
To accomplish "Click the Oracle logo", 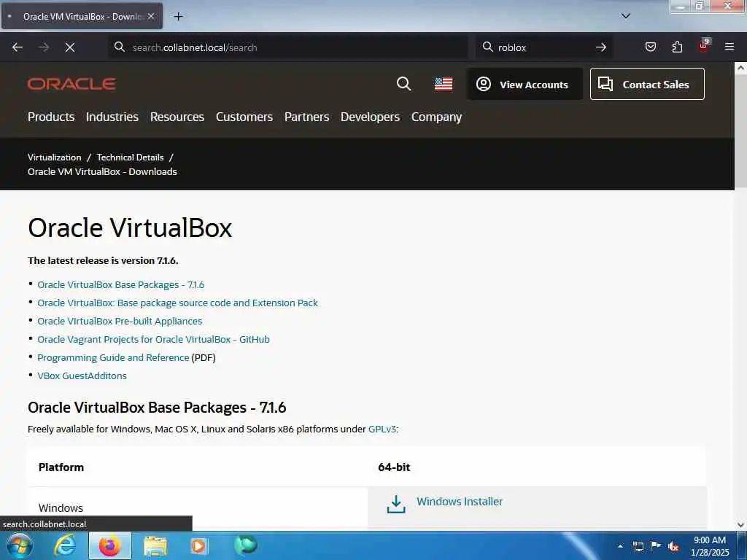I will point(71,84).
